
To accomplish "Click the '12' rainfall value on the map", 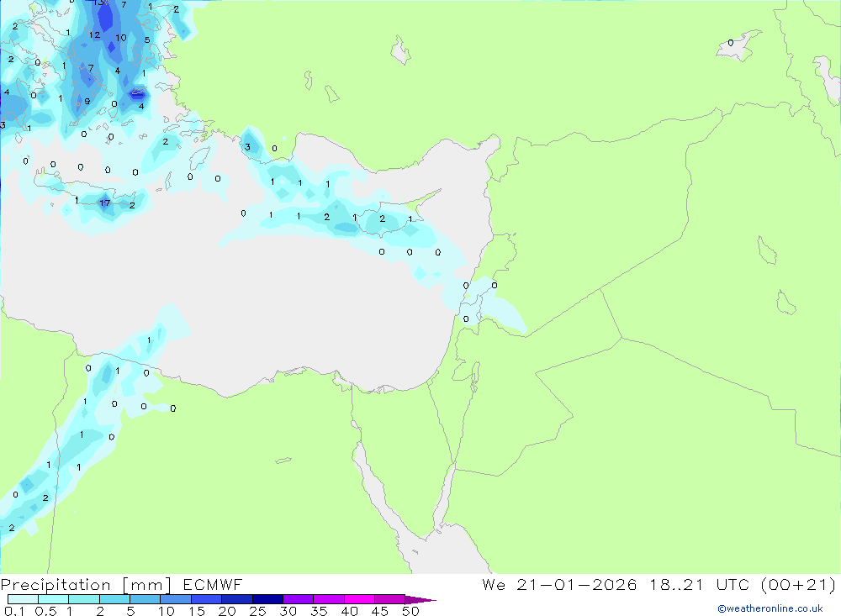I will tap(94, 34).
